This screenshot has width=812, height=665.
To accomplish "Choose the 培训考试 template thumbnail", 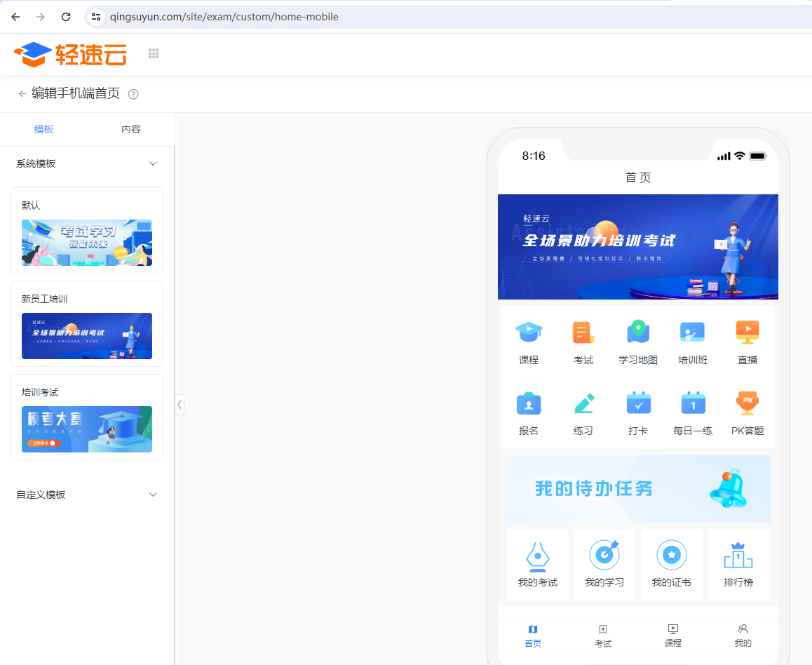I will 87,429.
